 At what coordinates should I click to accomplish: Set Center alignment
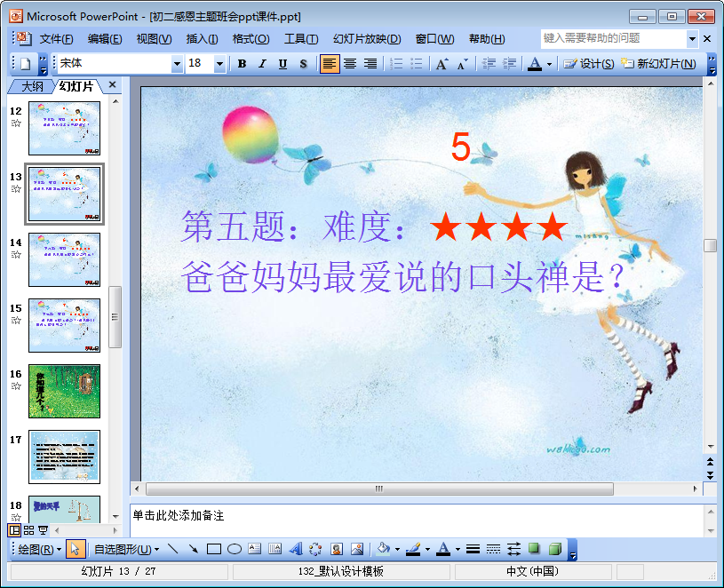coord(349,64)
